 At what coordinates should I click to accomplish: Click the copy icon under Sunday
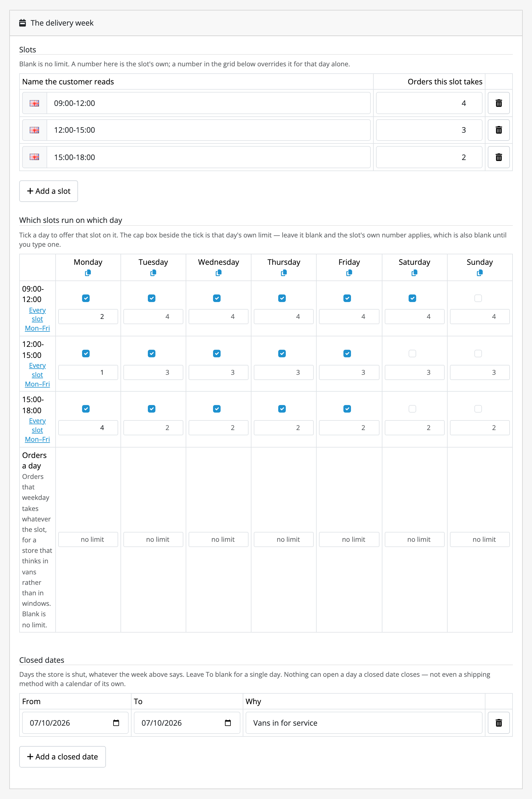click(479, 273)
